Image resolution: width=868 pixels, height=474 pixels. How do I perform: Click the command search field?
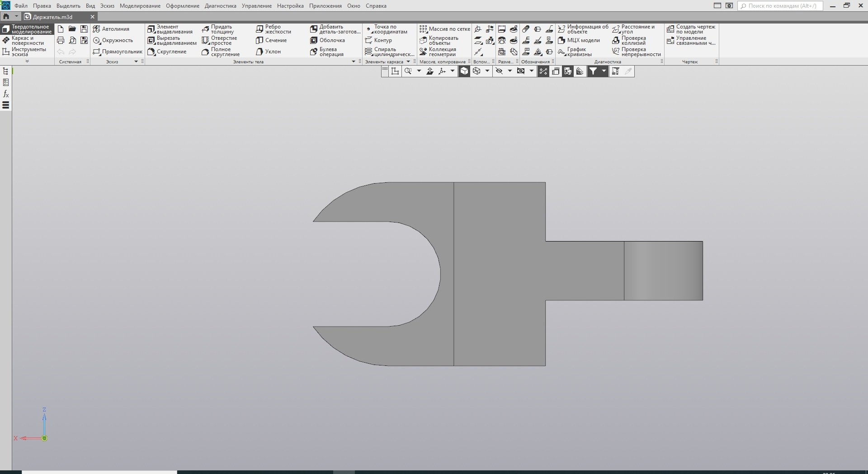[781, 6]
